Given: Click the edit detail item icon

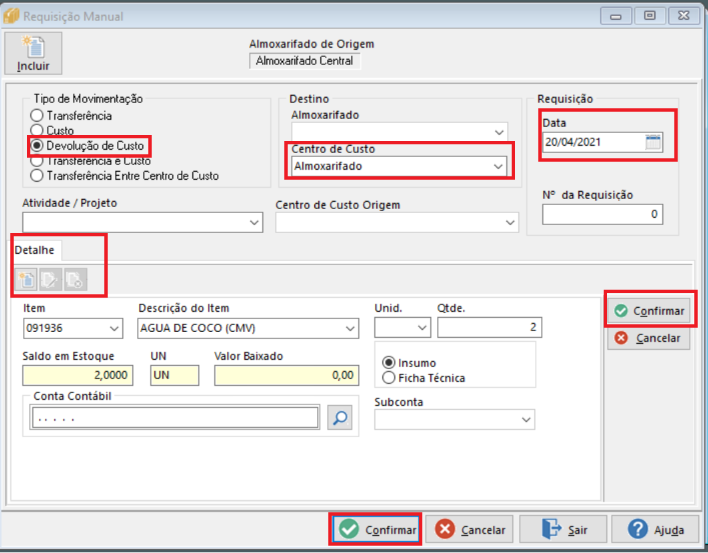Looking at the screenshot, I should click(x=50, y=279).
